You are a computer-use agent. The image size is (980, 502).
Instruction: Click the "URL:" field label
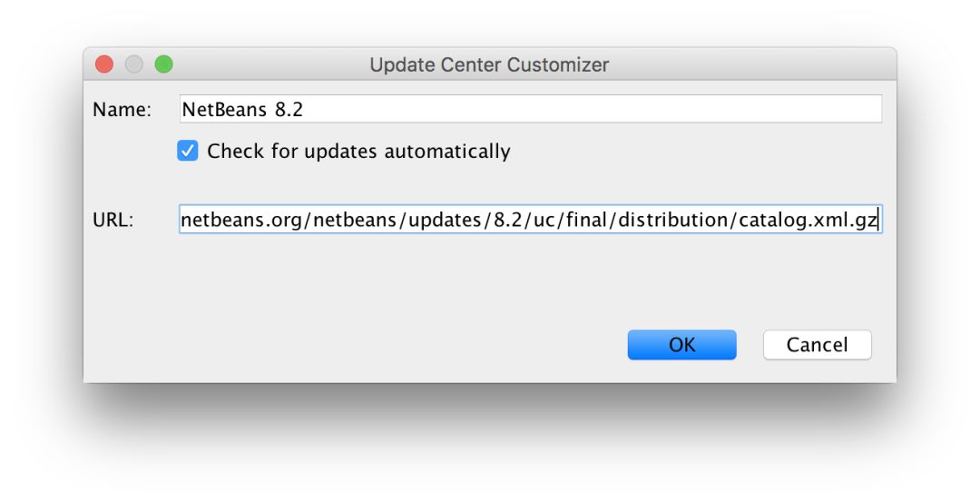pos(113,221)
